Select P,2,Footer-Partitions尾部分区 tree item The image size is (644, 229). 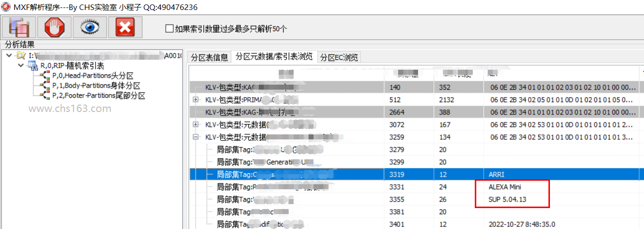click(x=99, y=96)
